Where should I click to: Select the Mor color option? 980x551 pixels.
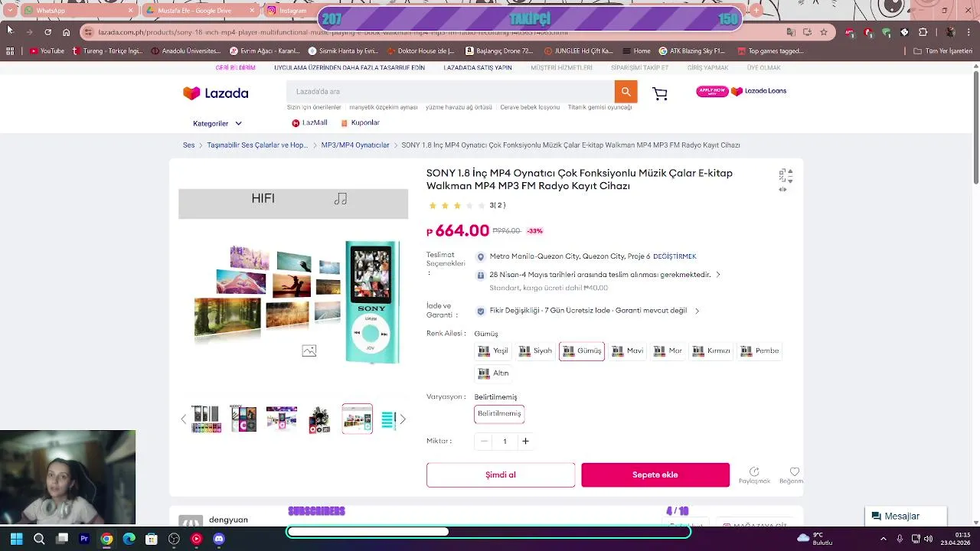click(x=666, y=350)
